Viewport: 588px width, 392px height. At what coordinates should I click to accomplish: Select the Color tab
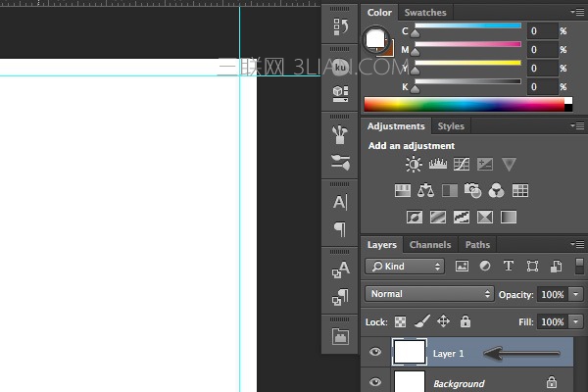[x=379, y=13]
